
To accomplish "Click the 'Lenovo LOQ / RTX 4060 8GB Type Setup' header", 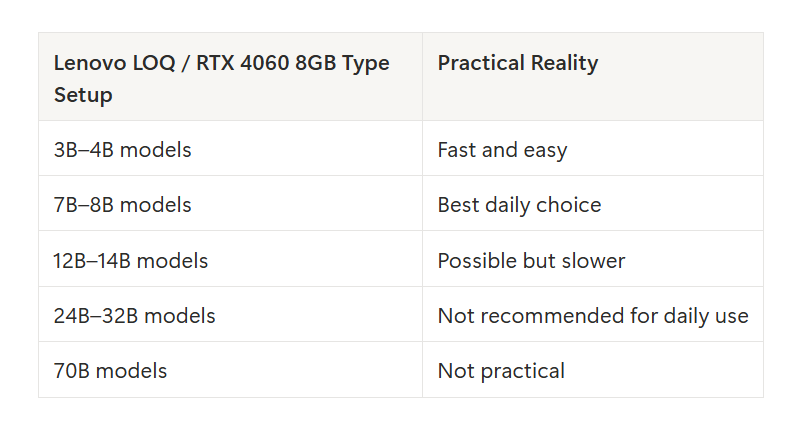I will coord(230,77).
